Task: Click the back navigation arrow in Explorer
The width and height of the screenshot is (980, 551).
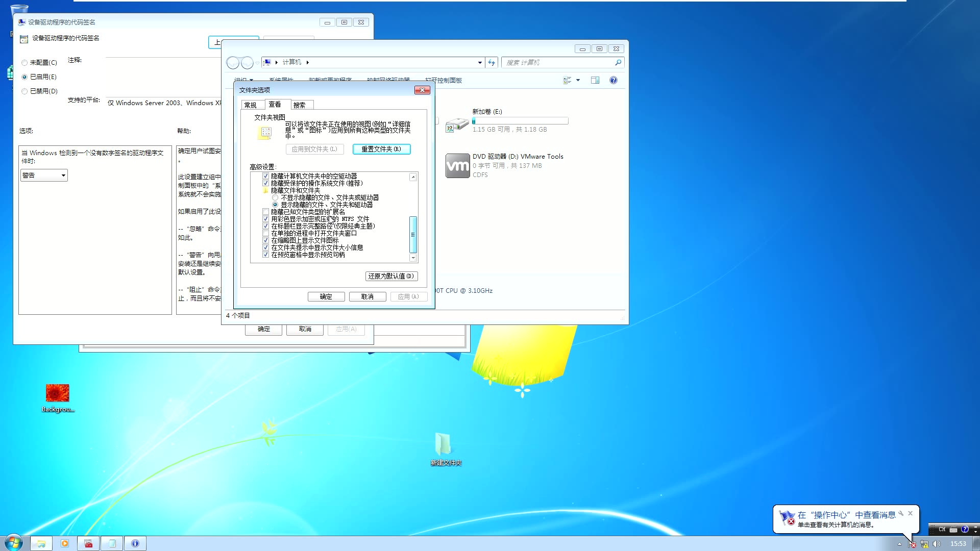Action: click(x=233, y=62)
